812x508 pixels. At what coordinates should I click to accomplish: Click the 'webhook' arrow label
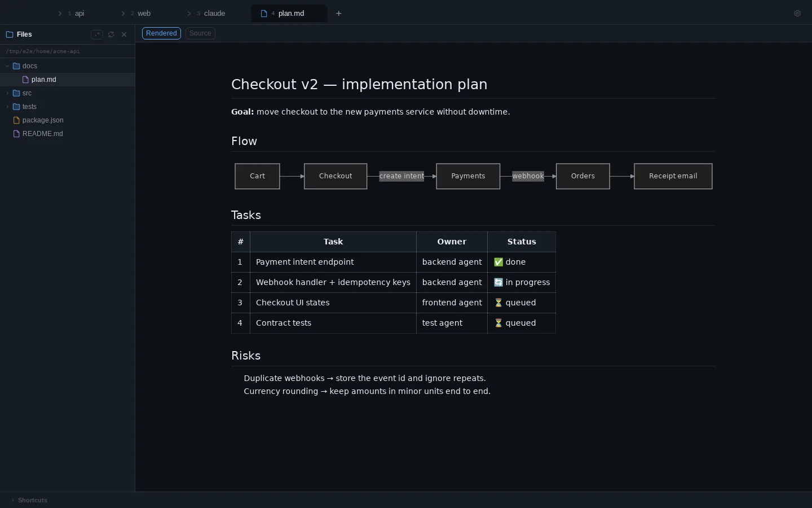point(528,176)
